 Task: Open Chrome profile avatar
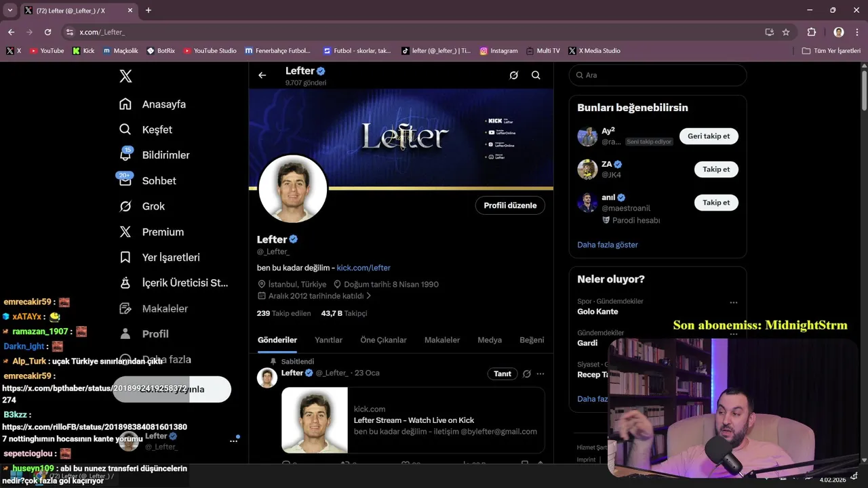839,32
